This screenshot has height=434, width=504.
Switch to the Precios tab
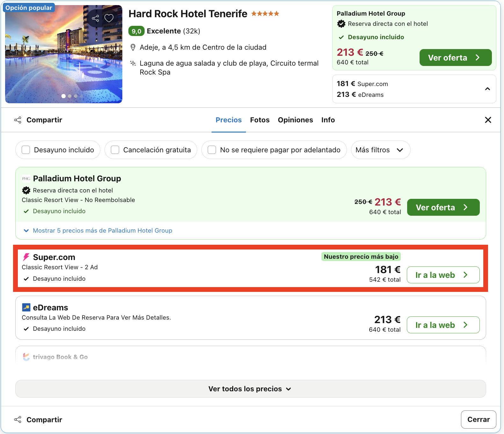pyautogui.click(x=229, y=120)
